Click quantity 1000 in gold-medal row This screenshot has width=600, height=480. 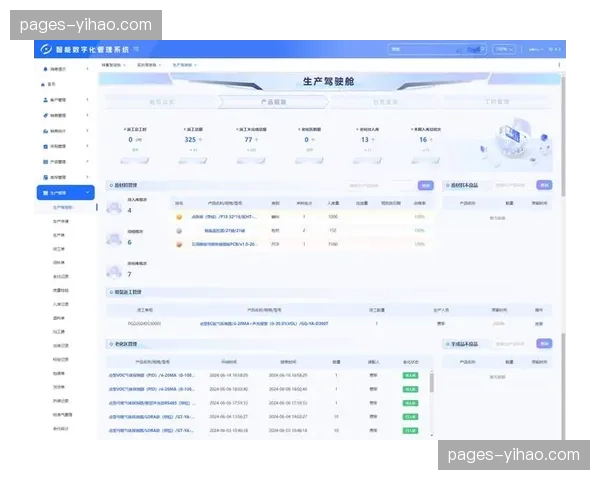coord(333,217)
